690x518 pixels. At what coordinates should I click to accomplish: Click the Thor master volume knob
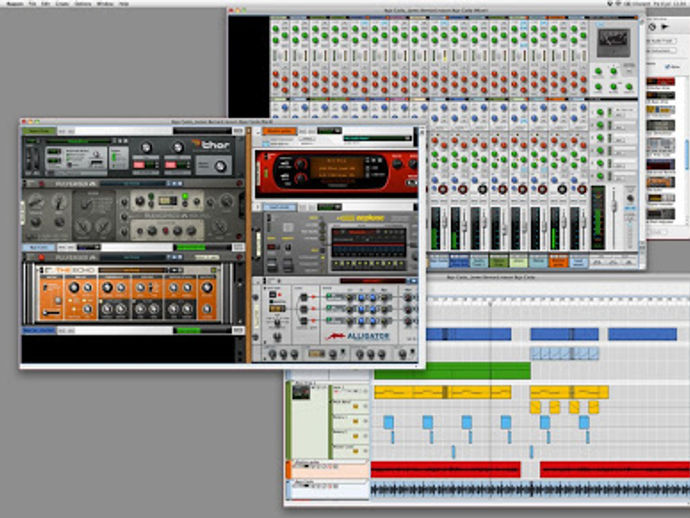pyautogui.click(x=220, y=166)
